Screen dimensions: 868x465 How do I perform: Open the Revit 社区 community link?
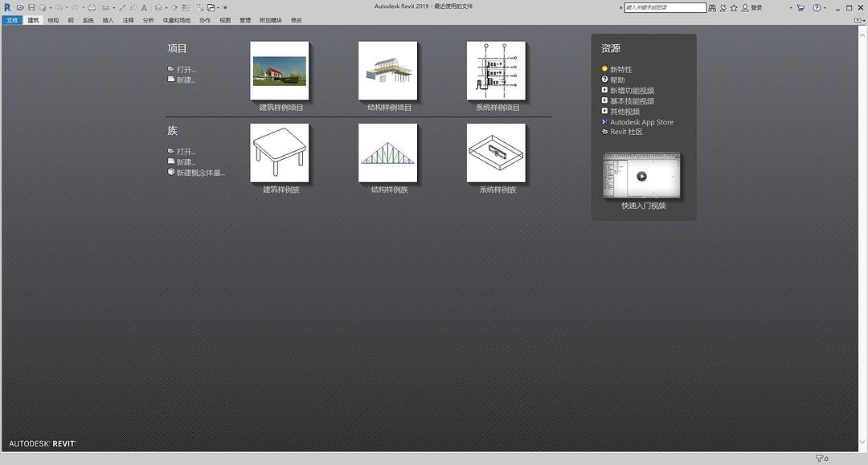click(626, 132)
